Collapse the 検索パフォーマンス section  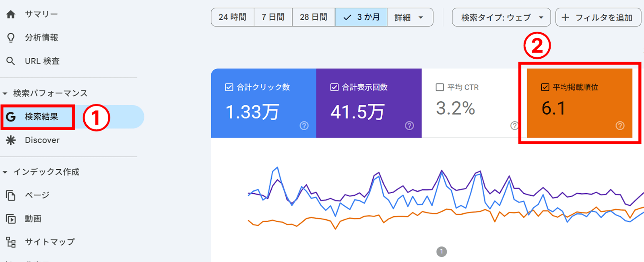coord(5,94)
